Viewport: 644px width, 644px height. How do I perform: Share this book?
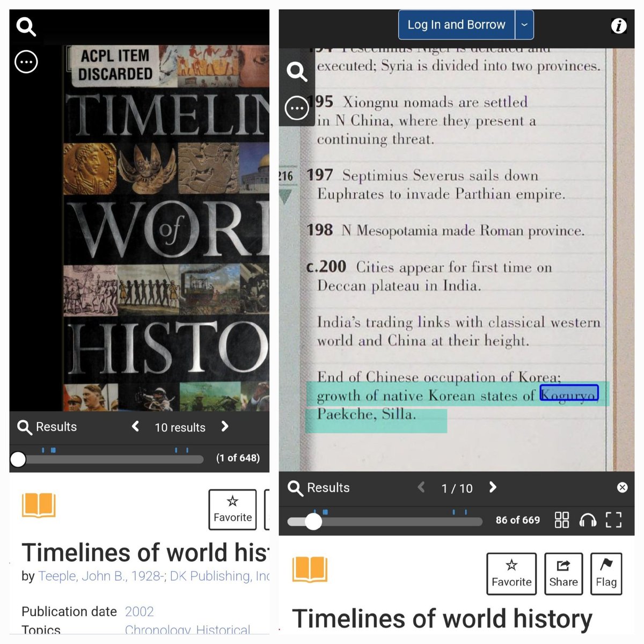coord(563,574)
